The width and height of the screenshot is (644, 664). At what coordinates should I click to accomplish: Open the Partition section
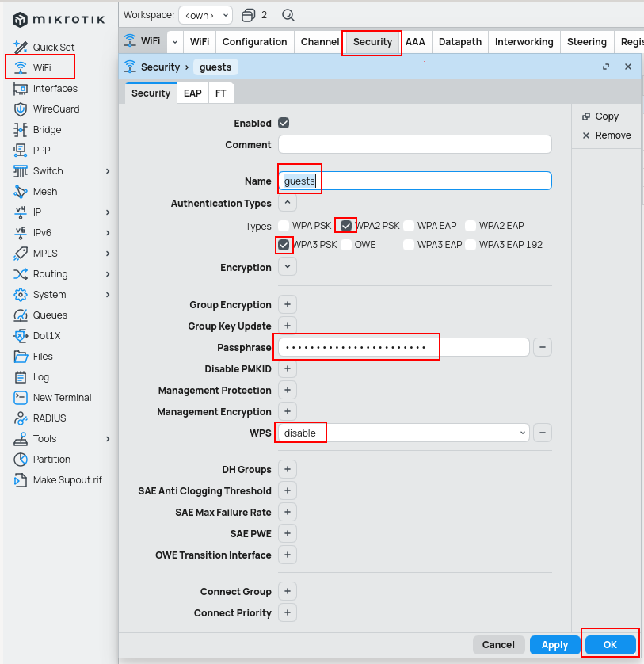click(42, 460)
